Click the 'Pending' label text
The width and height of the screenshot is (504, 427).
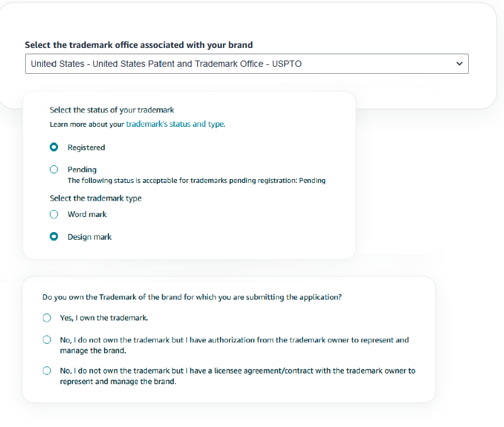coord(82,170)
